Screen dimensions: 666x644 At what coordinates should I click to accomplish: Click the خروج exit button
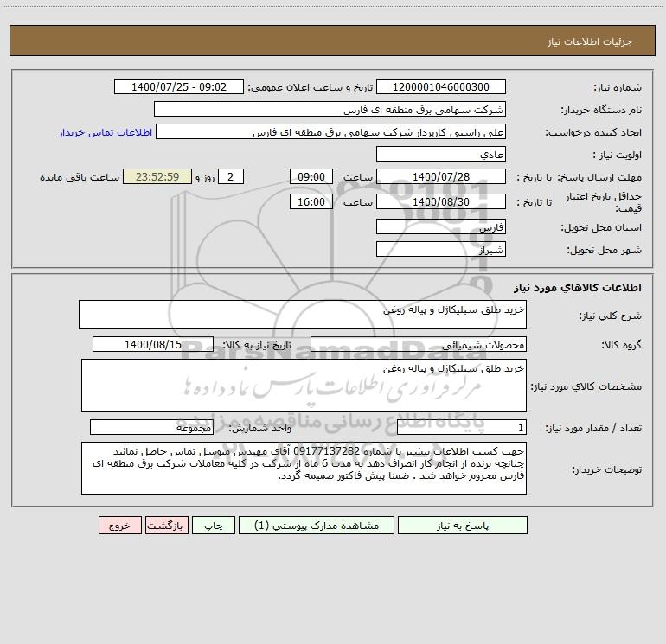tap(119, 525)
